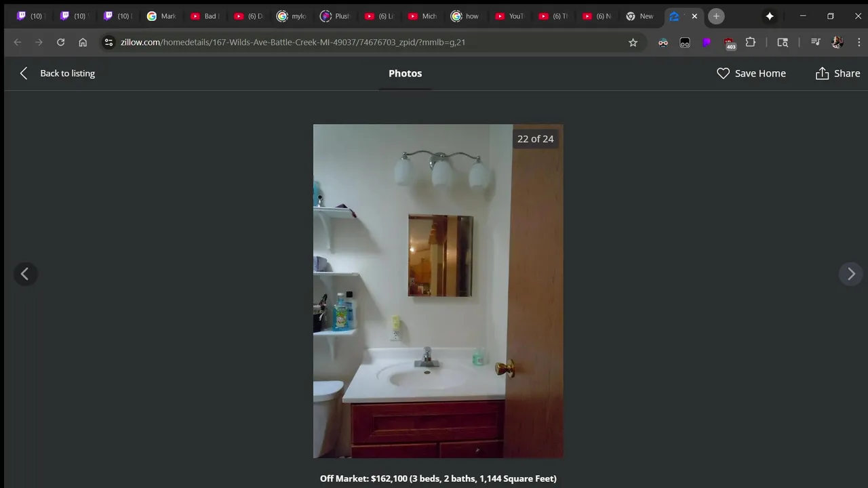868x488 pixels.
Task: Bookmark this page with the star icon
Action: [x=633, y=42]
